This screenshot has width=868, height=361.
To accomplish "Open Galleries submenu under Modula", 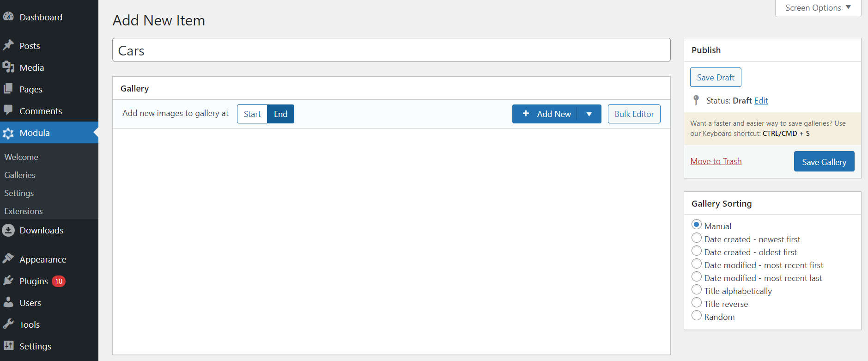I will (x=20, y=175).
